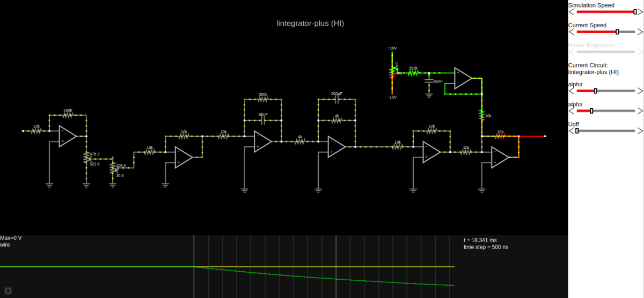Select the grounded 65nF capacitor near buffer op-amp

(x=429, y=81)
